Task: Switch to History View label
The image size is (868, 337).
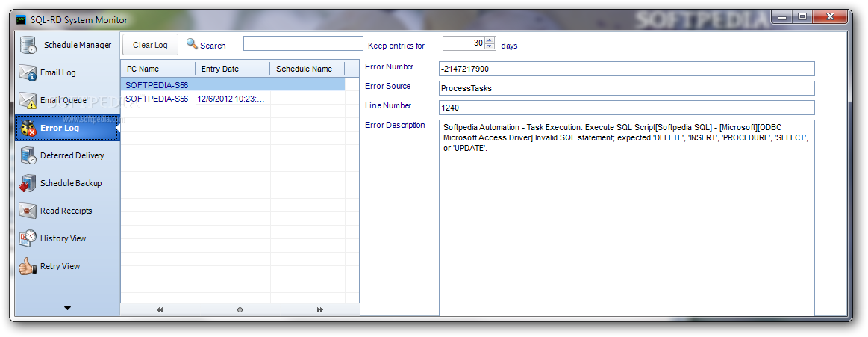Action: coord(63,239)
